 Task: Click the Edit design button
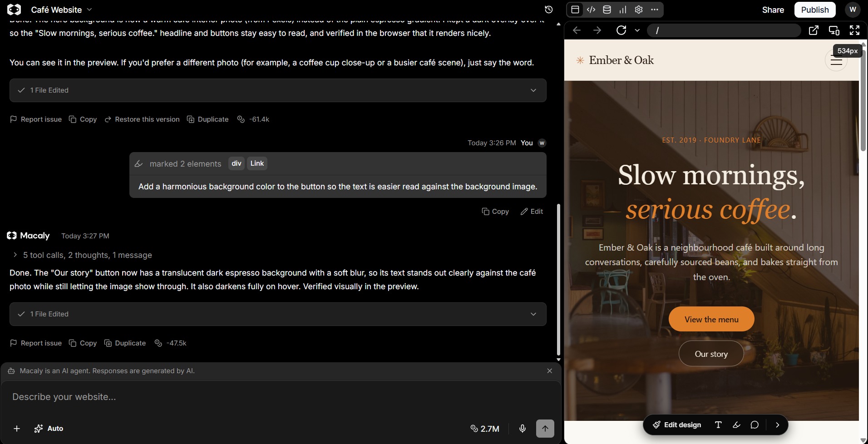tap(677, 425)
